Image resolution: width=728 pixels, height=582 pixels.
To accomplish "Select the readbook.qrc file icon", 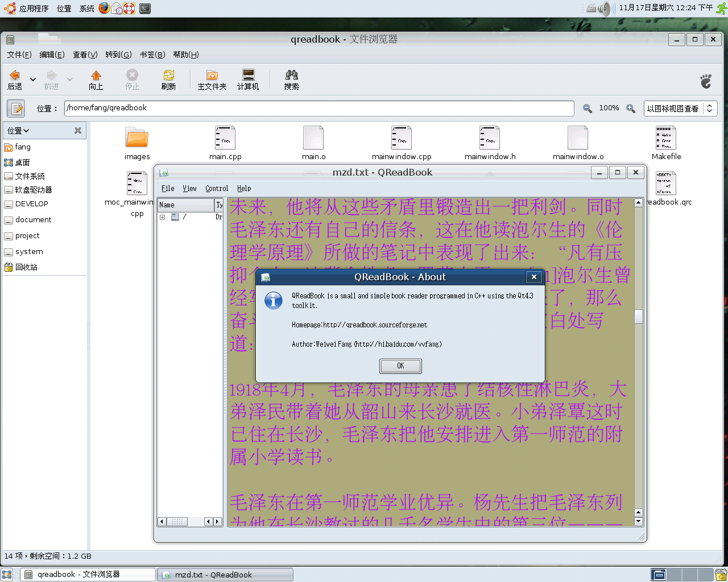I will tap(666, 183).
